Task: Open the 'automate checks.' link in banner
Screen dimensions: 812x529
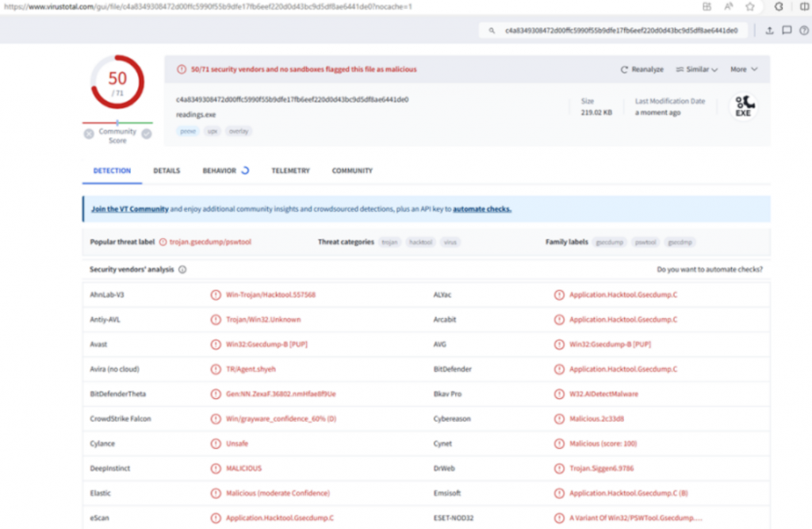Action: click(x=482, y=209)
